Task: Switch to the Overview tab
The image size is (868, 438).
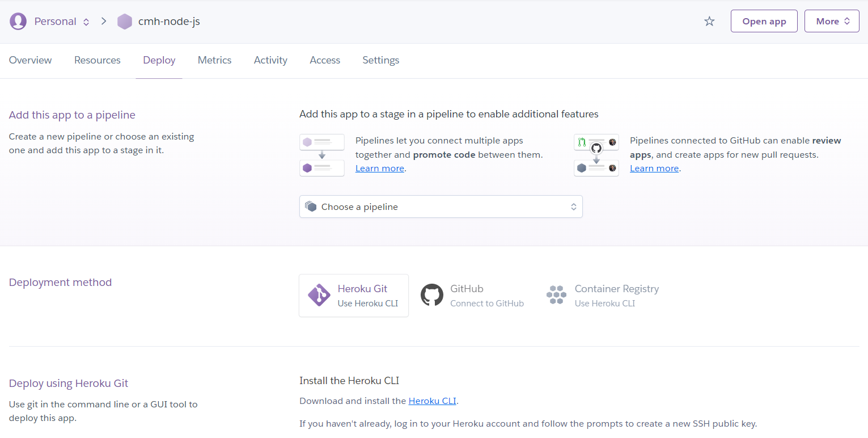Action: pyautogui.click(x=31, y=60)
